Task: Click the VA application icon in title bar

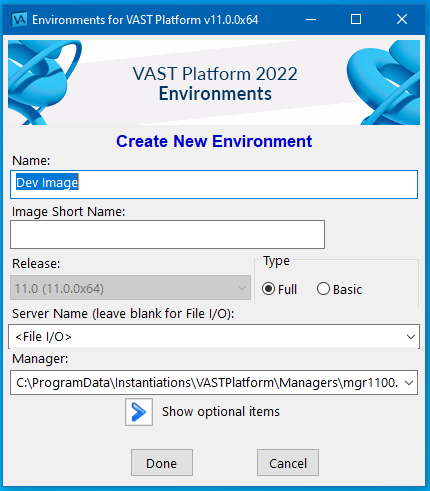Action: [x=19, y=20]
